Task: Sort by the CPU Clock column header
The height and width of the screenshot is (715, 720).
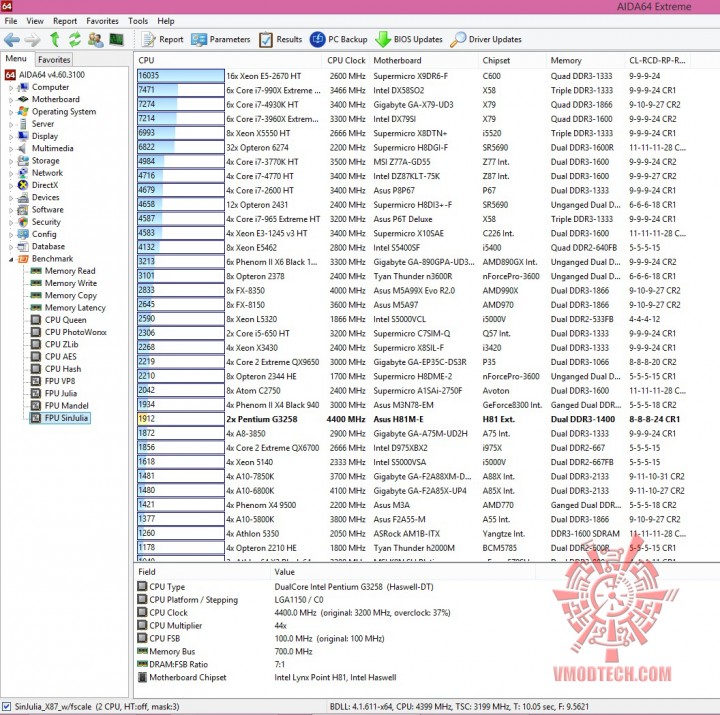Action: pos(346,60)
